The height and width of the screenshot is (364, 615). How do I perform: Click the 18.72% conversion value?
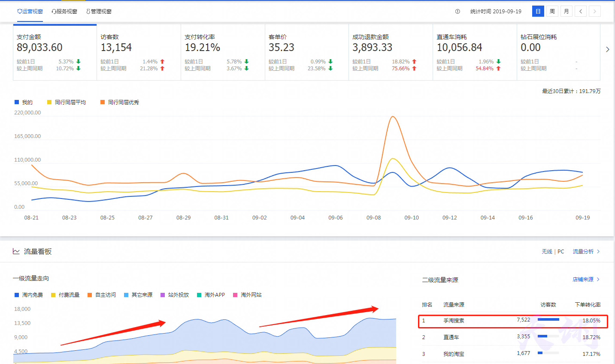click(x=591, y=337)
